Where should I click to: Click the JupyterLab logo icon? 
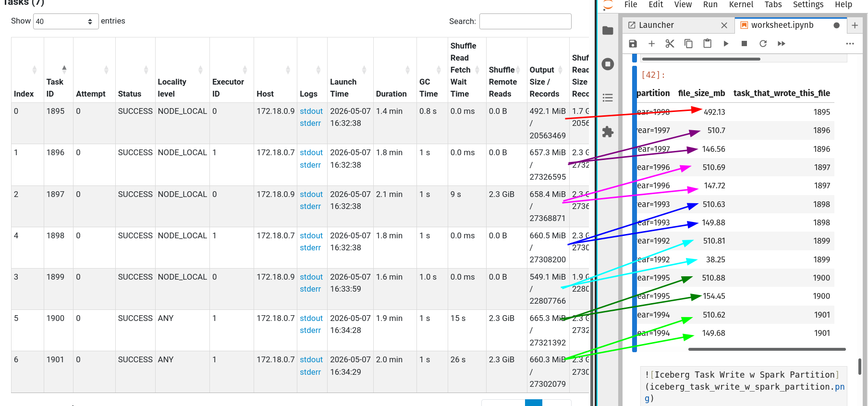(608, 5)
